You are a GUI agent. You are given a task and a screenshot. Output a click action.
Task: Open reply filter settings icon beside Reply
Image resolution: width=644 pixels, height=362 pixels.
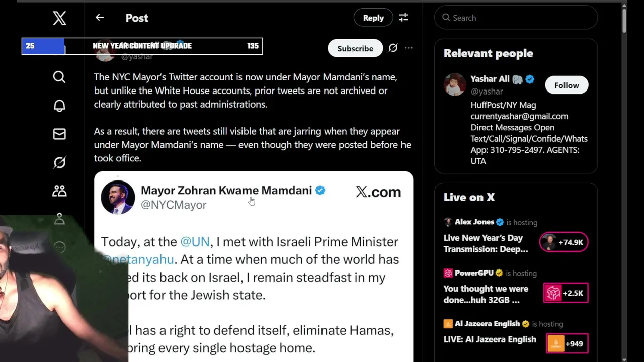click(404, 18)
